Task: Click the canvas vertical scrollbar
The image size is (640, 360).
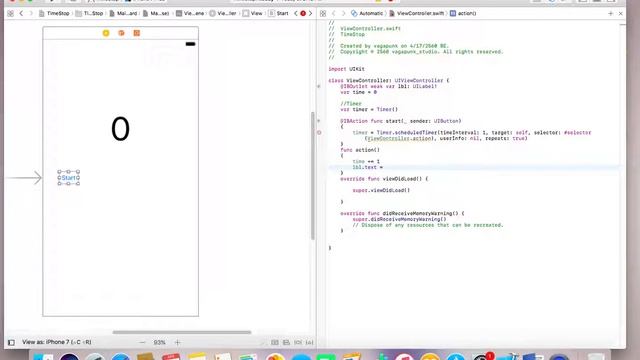Action: coord(313,176)
